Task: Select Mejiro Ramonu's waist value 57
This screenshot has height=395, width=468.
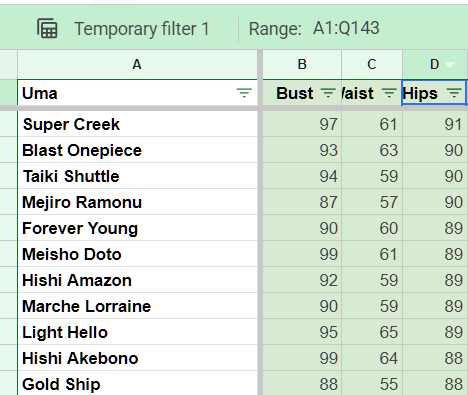Action: click(372, 202)
